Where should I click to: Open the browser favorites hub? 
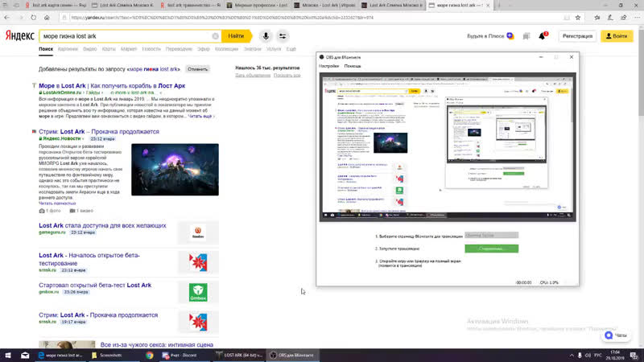click(x=597, y=18)
